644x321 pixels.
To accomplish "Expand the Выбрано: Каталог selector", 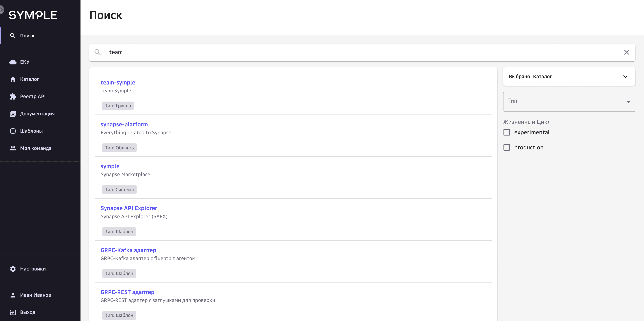I will point(569,77).
